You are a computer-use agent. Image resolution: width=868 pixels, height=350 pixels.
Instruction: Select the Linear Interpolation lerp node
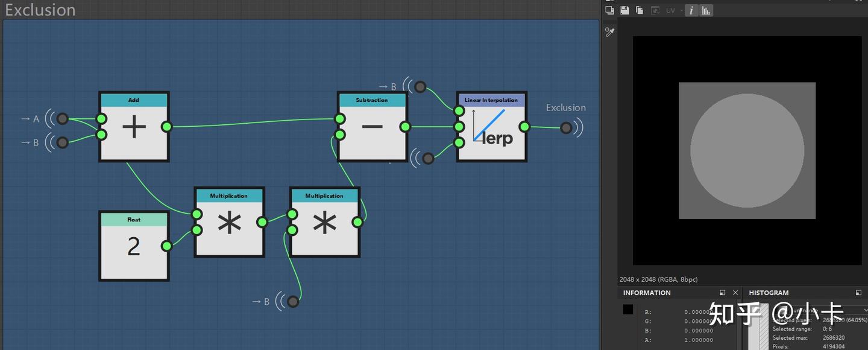[491, 127]
